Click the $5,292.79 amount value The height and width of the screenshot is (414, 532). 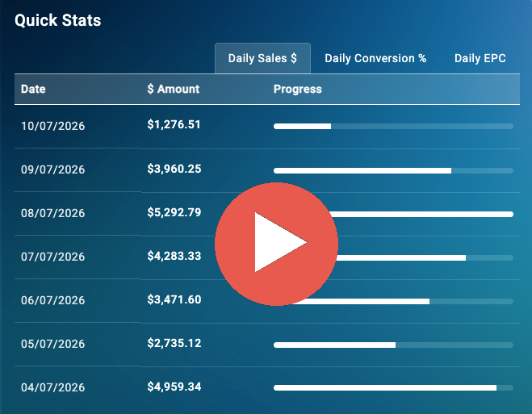coord(174,212)
